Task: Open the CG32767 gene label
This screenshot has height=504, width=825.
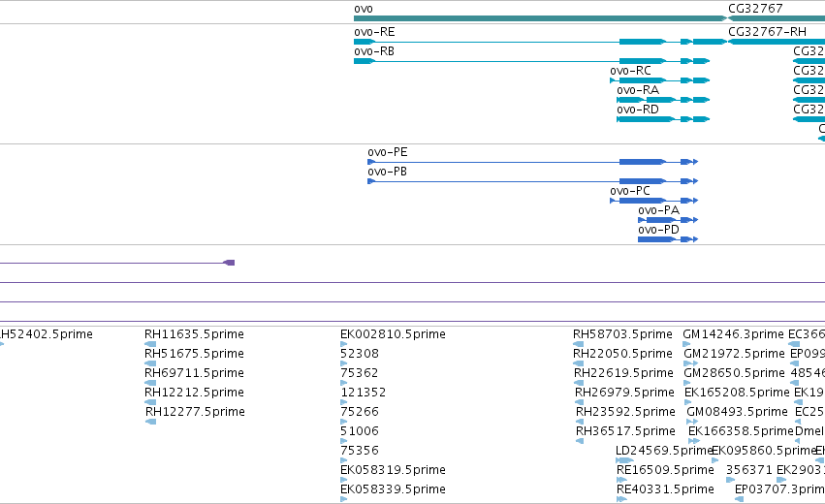Action: 755,9
